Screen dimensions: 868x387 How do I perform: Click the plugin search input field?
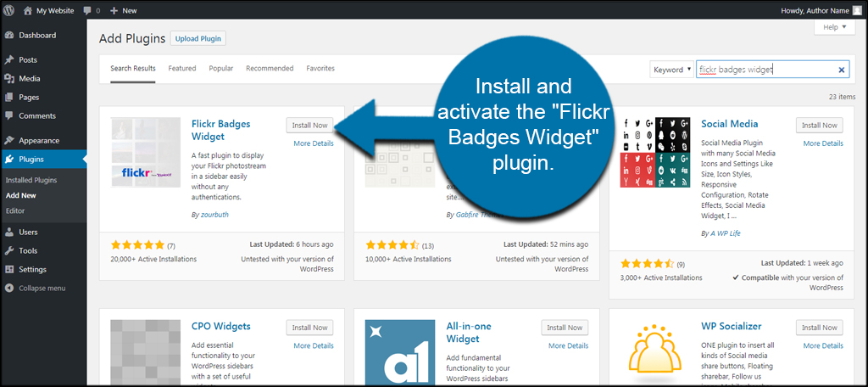(x=773, y=70)
